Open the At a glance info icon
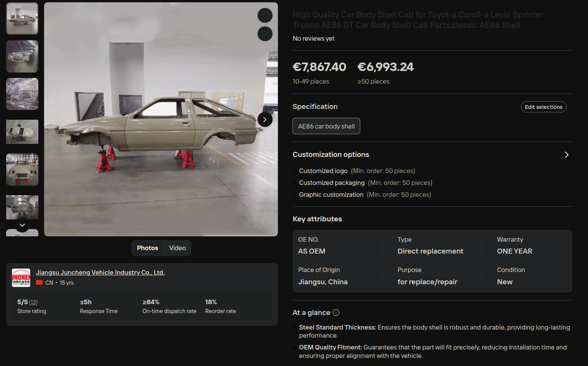Image resolution: width=588 pixels, height=366 pixels. [336, 313]
